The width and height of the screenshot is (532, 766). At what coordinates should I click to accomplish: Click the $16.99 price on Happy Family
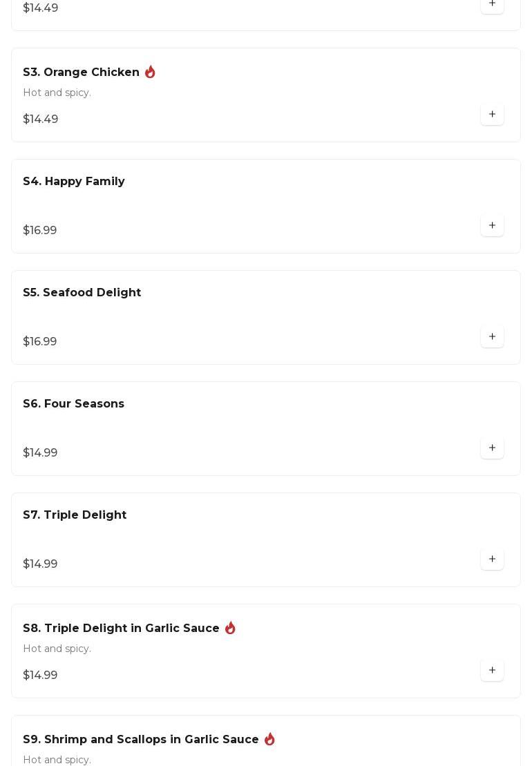(x=40, y=230)
